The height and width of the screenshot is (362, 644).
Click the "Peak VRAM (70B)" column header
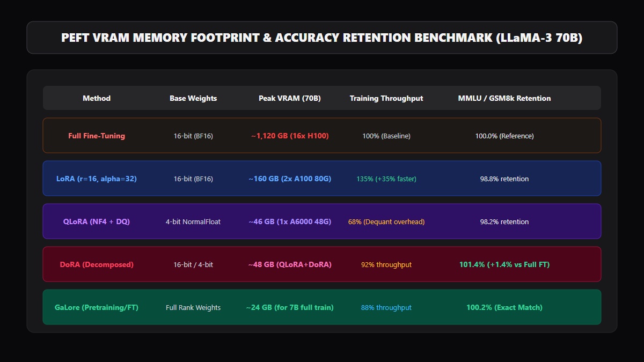[x=290, y=98]
